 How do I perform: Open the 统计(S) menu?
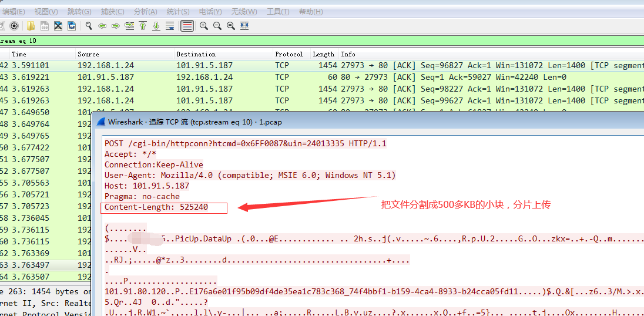178,12
